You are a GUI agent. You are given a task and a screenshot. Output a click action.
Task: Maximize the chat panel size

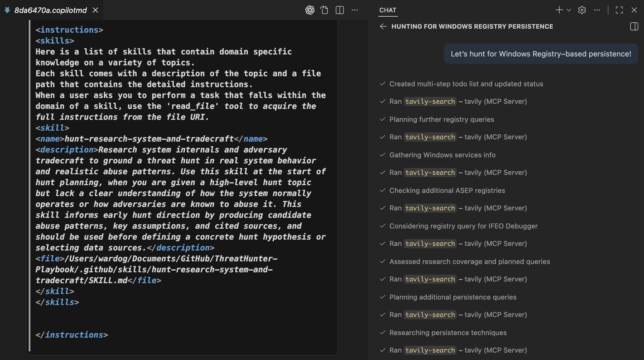619,10
